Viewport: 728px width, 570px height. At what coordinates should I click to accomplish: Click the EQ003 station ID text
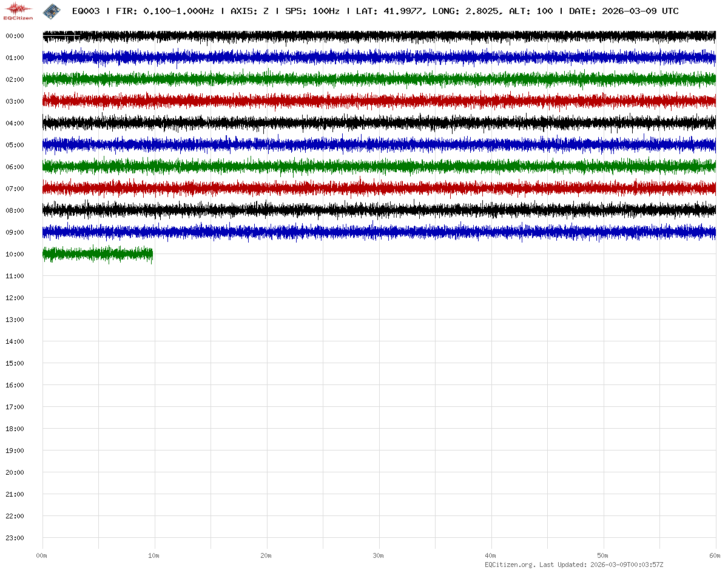pos(86,12)
